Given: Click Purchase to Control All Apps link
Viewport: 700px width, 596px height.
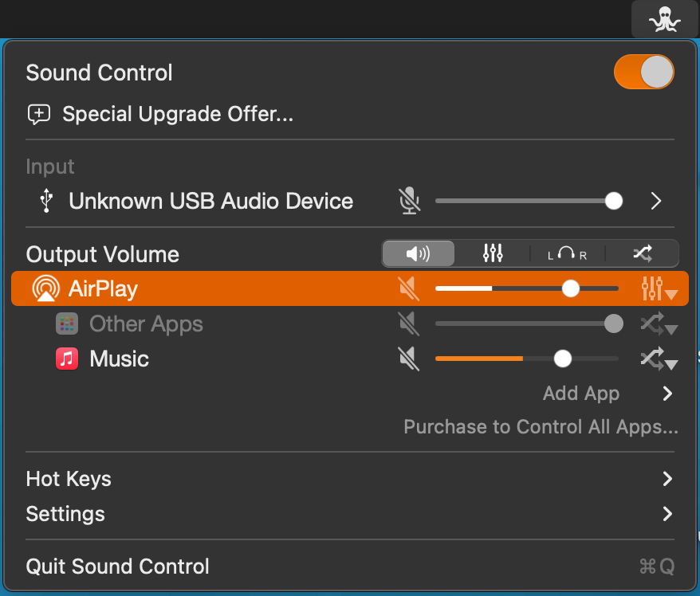Looking at the screenshot, I should (x=541, y=427).
